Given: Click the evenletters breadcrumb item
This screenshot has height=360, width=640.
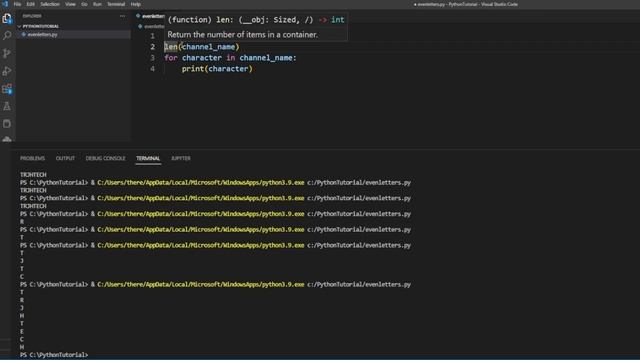Looking at the screenshot, I should (x=152, y=27).
